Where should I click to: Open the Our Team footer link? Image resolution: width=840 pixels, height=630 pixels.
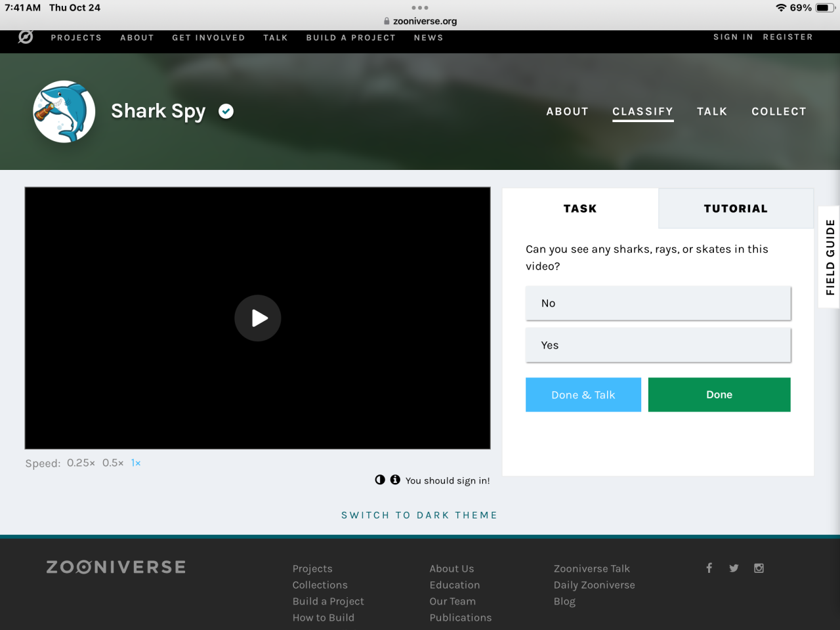(453, 601)
